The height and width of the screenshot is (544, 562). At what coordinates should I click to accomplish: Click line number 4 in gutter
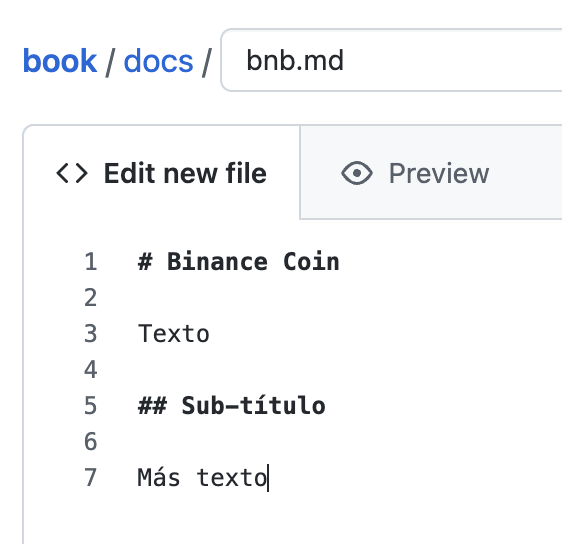tap(90, 369)
